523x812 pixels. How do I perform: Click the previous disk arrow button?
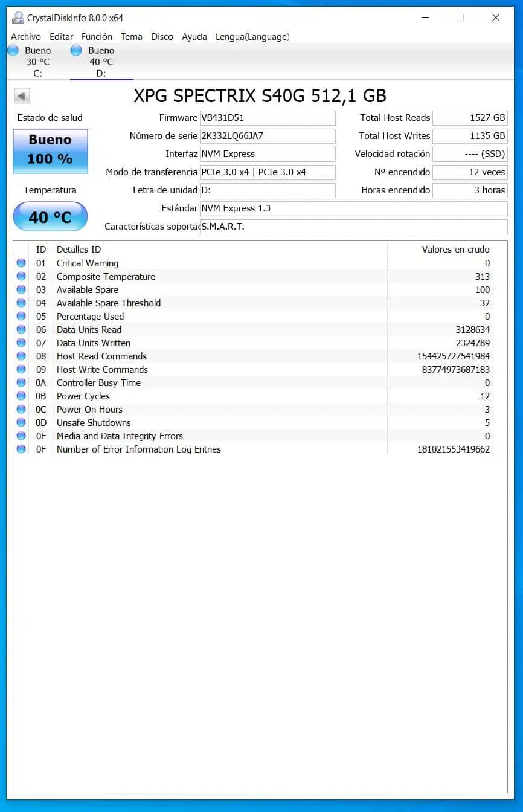(22, 96)
